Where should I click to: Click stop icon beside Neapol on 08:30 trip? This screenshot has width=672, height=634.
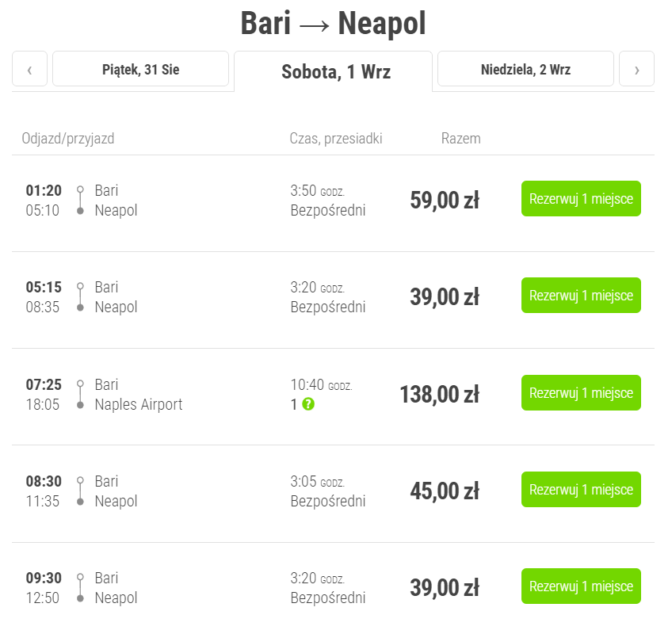(79, 502)
